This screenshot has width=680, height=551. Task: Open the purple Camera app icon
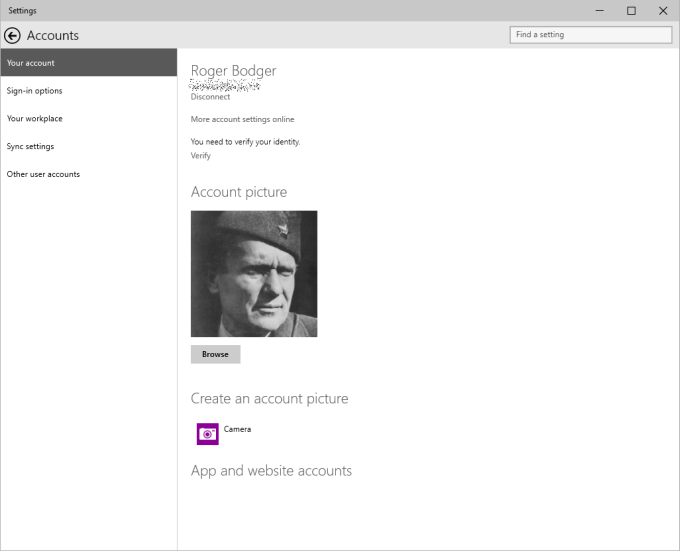click(207, 434)
